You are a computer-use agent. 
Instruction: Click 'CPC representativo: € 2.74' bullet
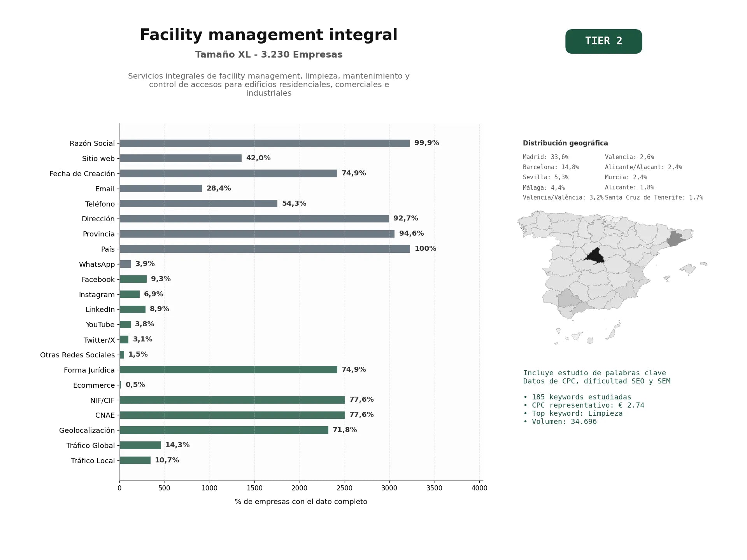coord(584,405)
